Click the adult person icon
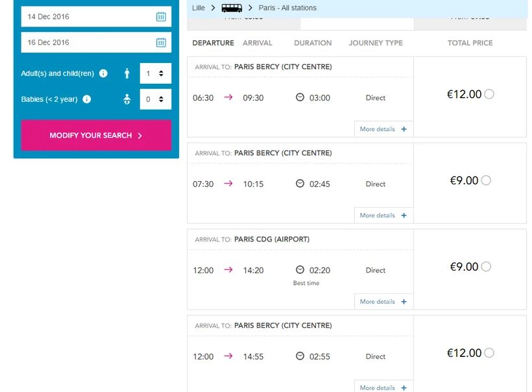The image size is (532, 392). pyautogui.click(x=127, y=74)
